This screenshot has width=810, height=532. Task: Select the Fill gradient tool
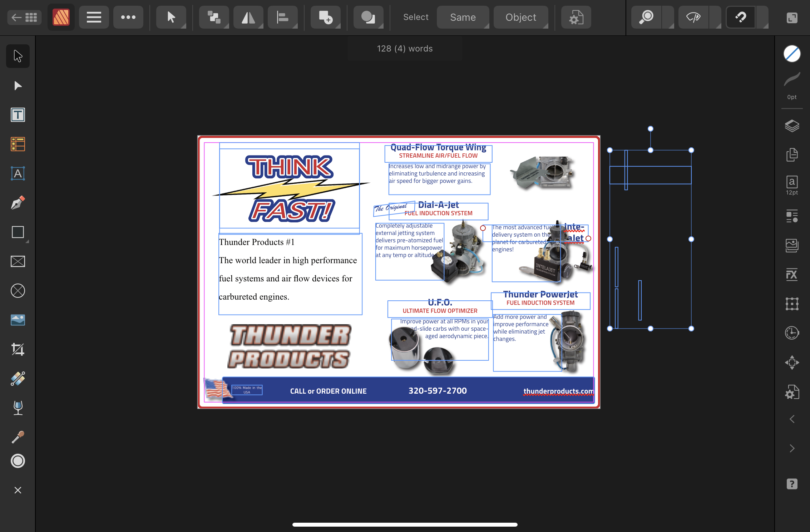point(18,379)
